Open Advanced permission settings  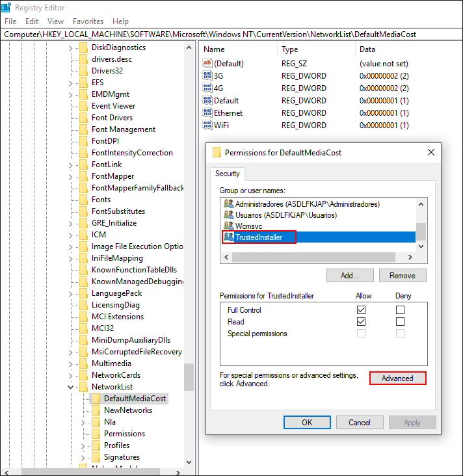[x=397, y=378]
